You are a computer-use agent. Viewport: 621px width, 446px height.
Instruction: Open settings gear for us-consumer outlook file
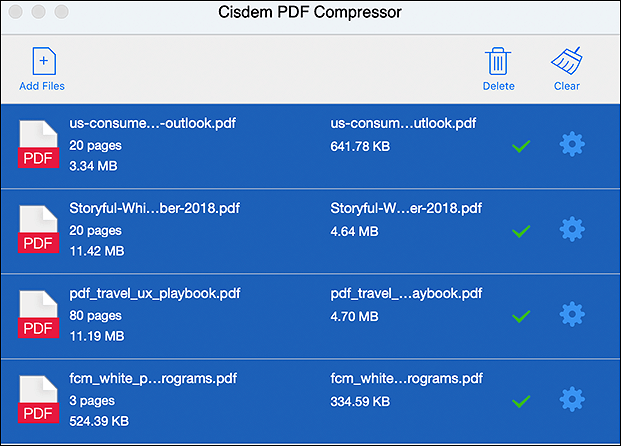pos(572,144)
